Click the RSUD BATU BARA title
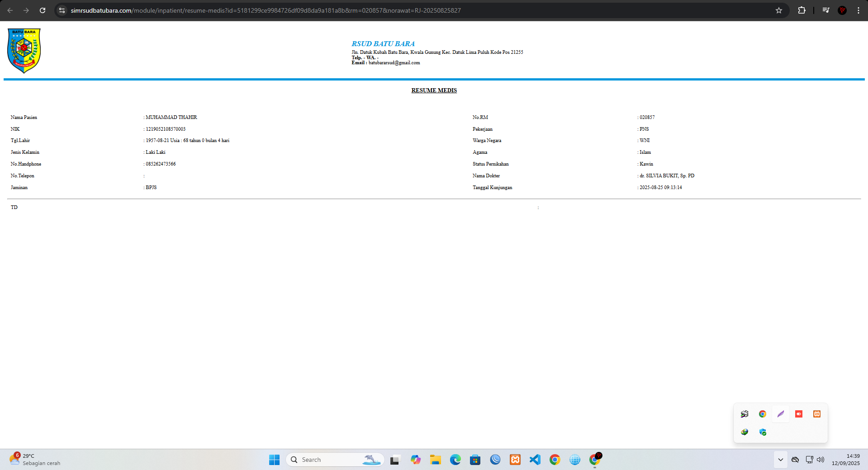This screenshot has width=868, height=470. point(383,44)
